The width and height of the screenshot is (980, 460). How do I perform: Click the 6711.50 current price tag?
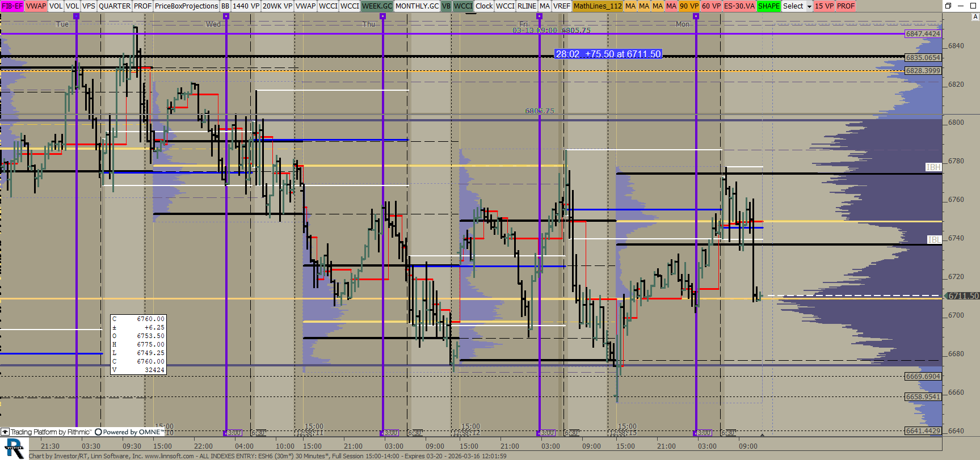(x=962, y=296)
